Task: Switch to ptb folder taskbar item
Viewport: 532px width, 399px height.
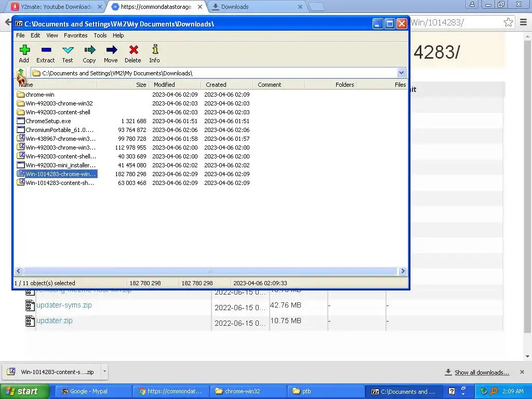Action: click(x=325, y=391)
